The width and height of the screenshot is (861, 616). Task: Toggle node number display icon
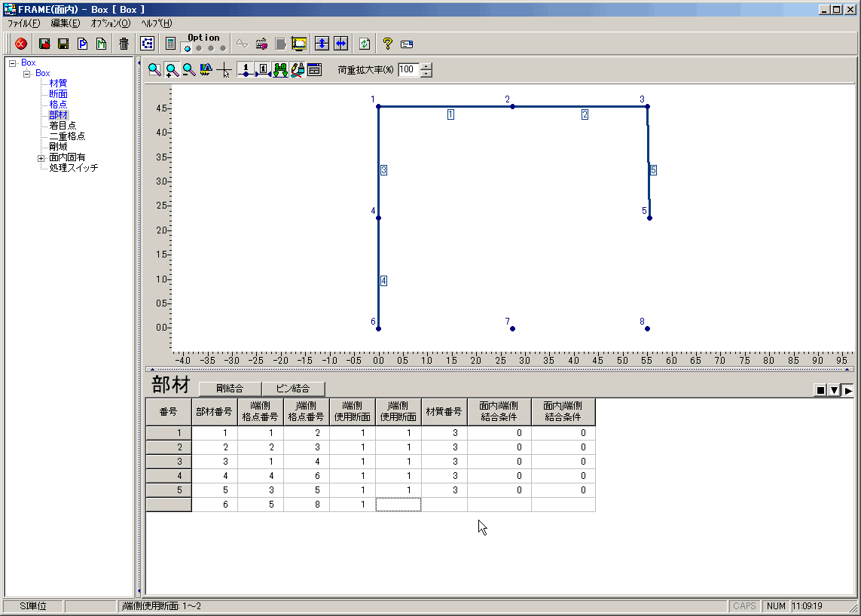coord(246,70)
